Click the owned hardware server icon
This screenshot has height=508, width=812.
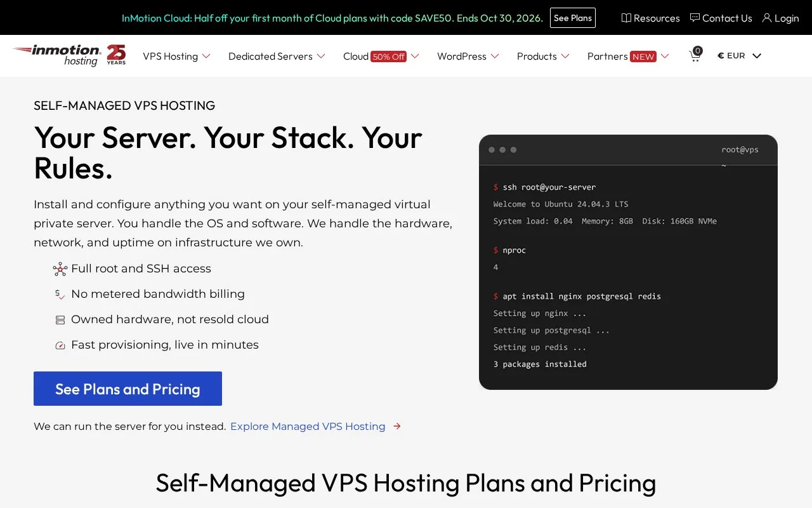coord(60,320)
